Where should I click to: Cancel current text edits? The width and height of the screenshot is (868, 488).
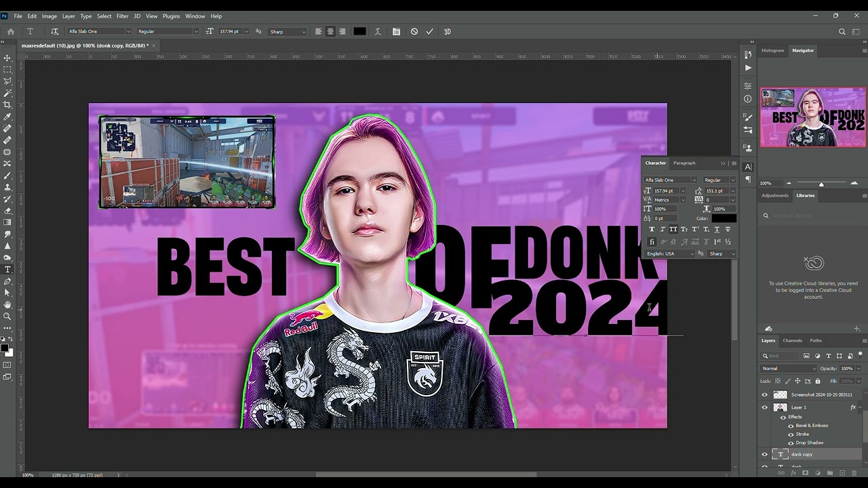tap(414, 31)
